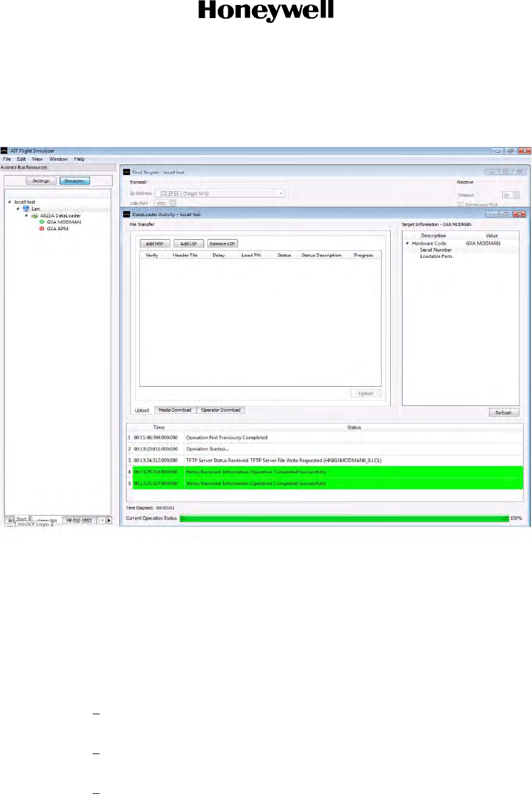Click the Delay column header
Image resolution: width=532 pixels, height=794 pixels.
pos(218,255)
